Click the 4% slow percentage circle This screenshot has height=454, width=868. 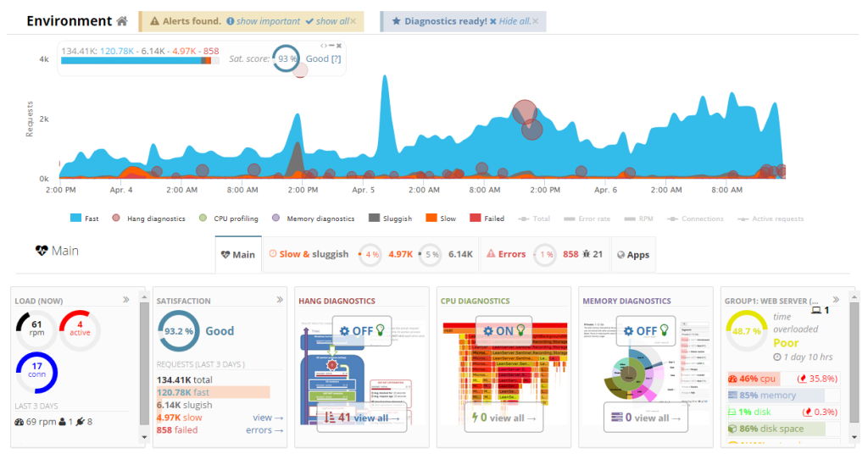pyautogui.click(x=371, y=254)
